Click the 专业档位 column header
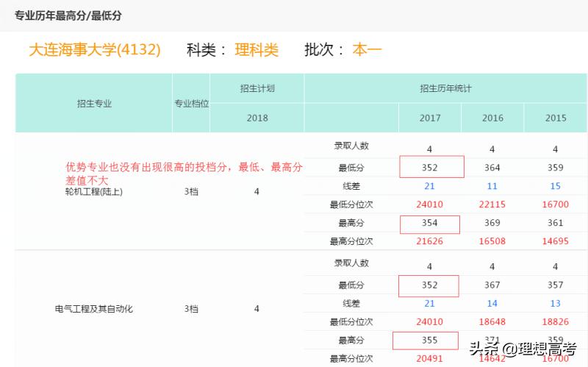Viewport: 588px width, 367px height. pos(192,104)
